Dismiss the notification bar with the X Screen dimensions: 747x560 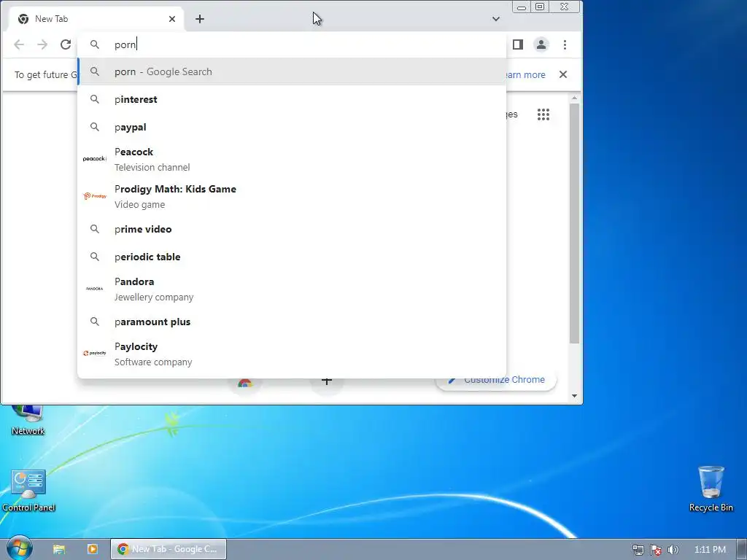pyautogui.click(x=563, y=74)
